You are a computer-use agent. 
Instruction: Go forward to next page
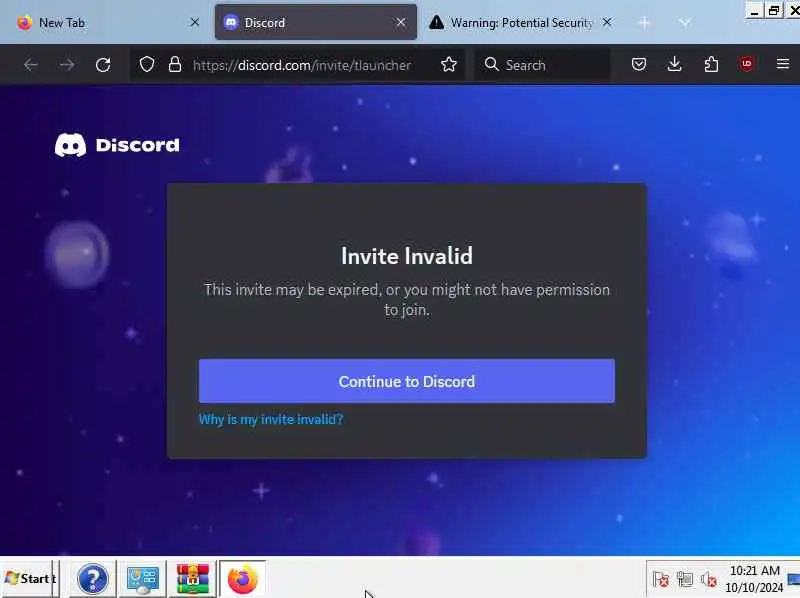[x=67, y=65]
